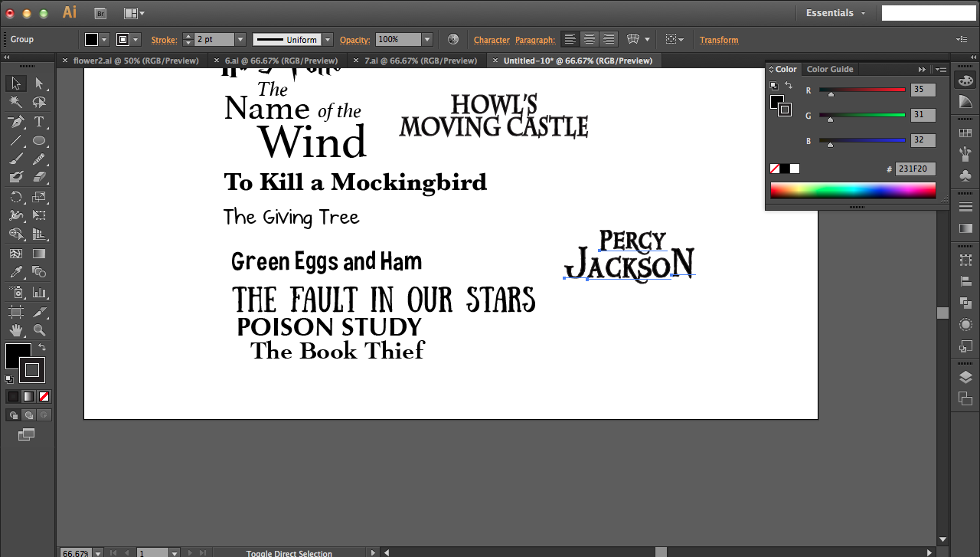980x557 pixels.
Task: Open the Arrange Documents dropdown
Action: [134, 13]
